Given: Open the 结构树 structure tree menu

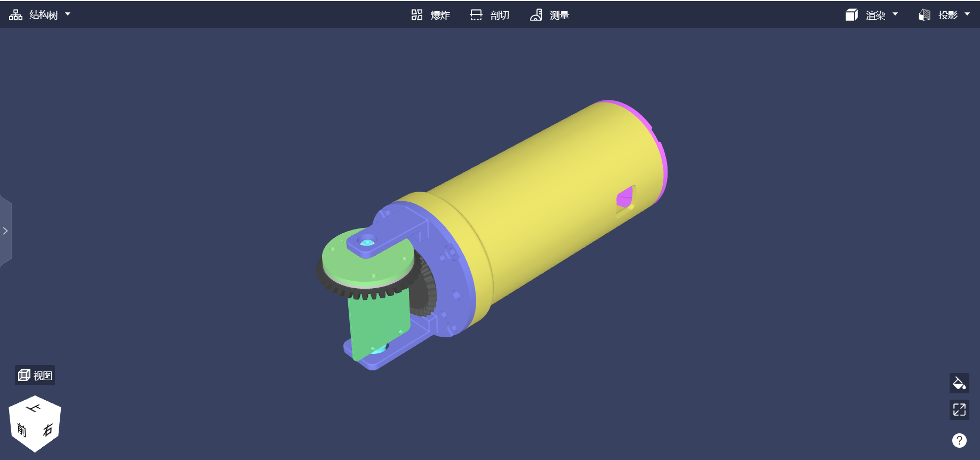Looking at the screenshot, I should click(40, 15).
